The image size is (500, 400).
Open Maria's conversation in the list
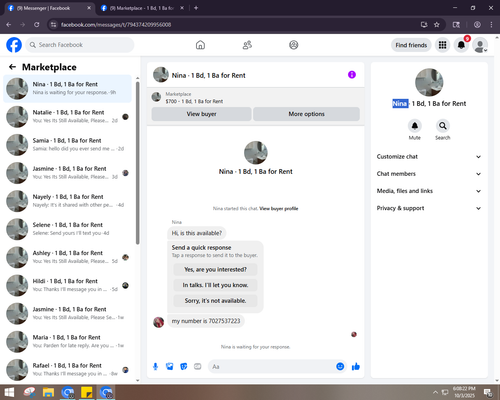tap(67, 341)
